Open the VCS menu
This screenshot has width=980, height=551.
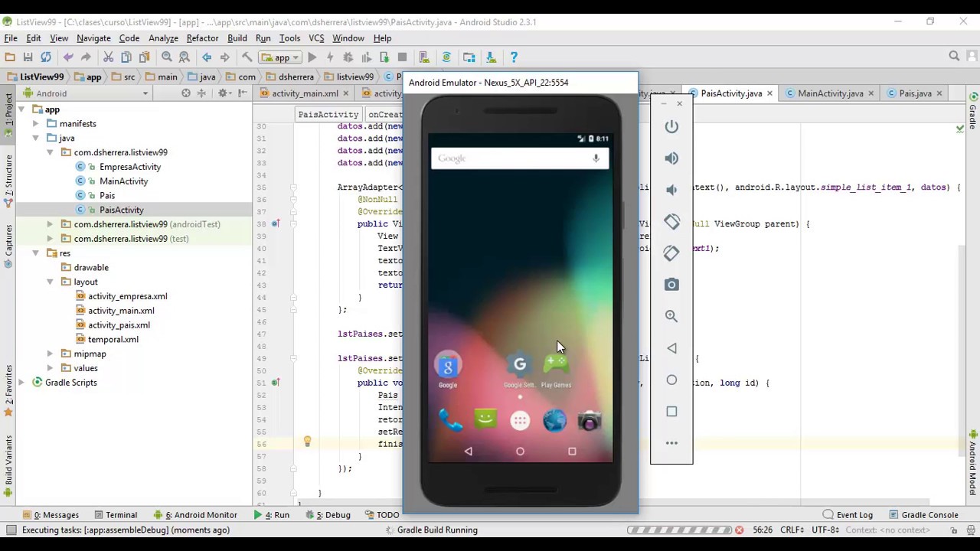[x=316, y=38]
